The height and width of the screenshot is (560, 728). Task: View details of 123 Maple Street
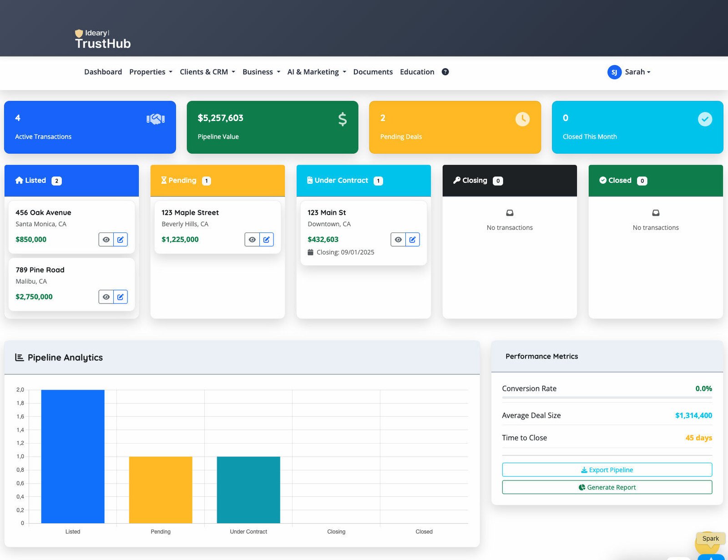coord(252,239)
